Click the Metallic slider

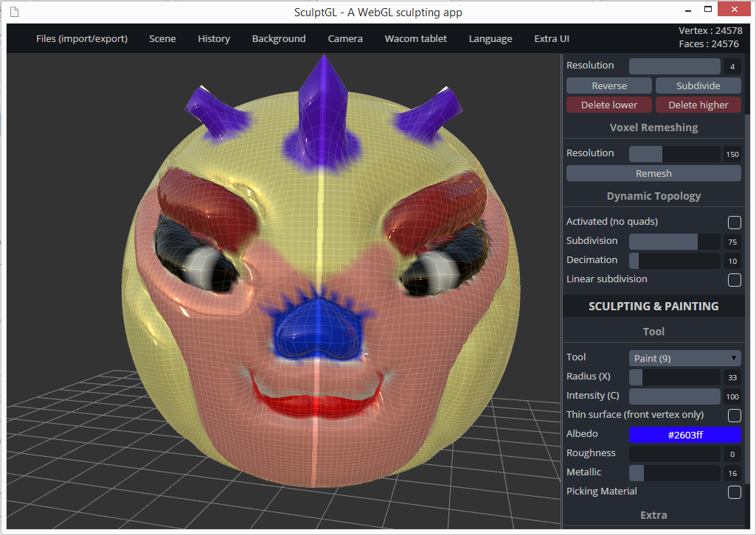tap(675, 473)
